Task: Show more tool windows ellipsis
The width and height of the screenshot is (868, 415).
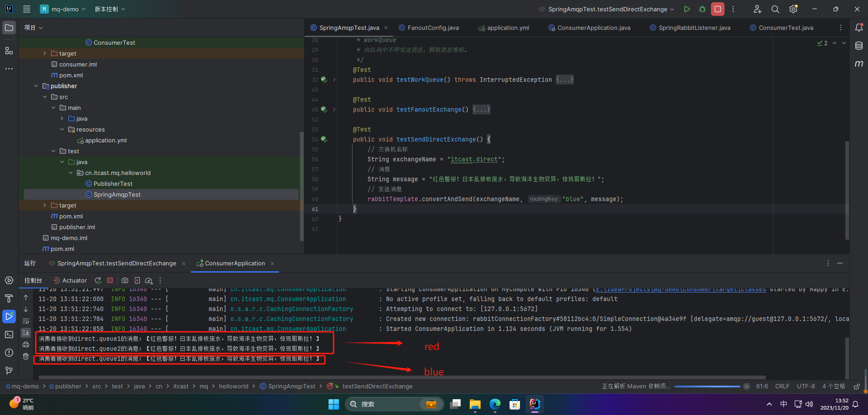Action: pyautogui.click(x=9, y=69)
